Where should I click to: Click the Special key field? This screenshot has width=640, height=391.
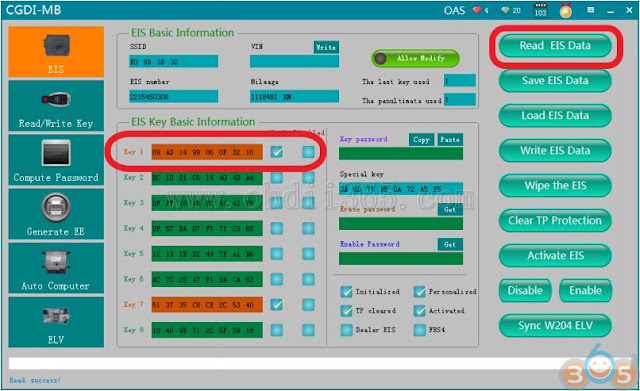tap(401, 189)
